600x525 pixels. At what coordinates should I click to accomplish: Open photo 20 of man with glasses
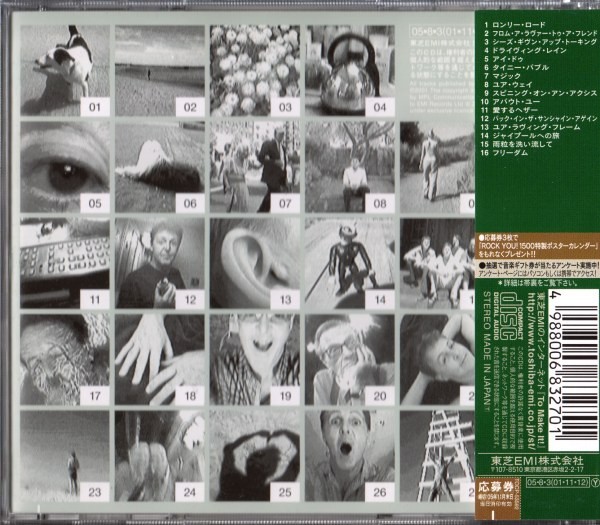(350, 360)
